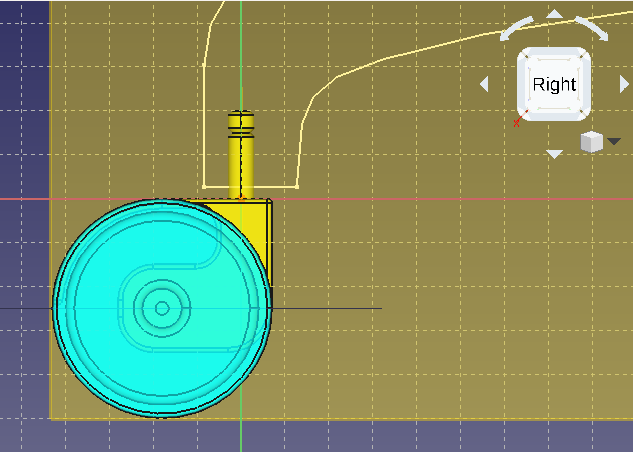Rotate view right with right arrow
This screenshot has height=452, width=633.
click(623, 85)
